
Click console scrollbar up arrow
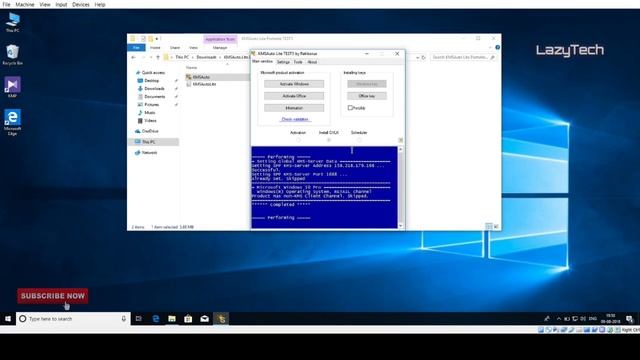click(400, 149)
